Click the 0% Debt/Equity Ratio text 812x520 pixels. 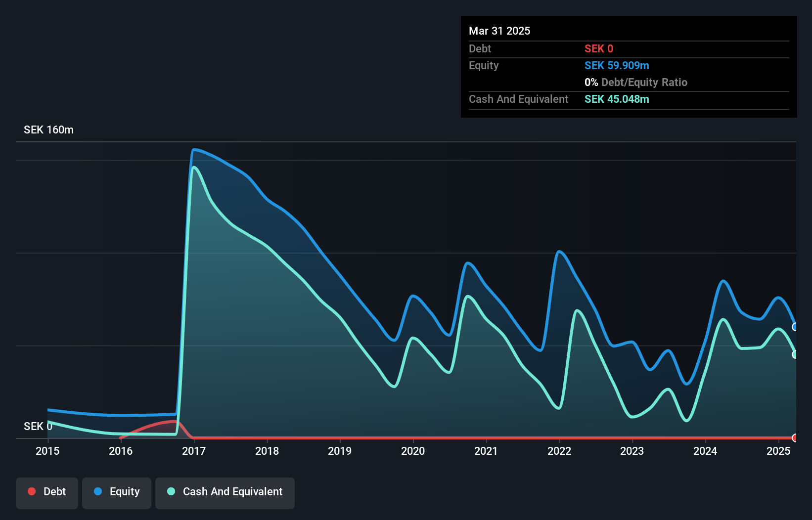coord(636,82)
